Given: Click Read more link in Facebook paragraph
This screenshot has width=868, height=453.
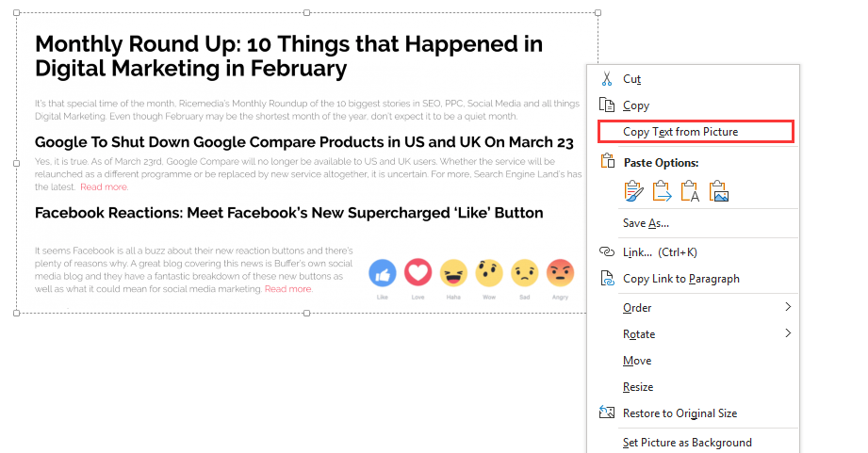Looking at the screenshot, I should [x=288, y=289].
